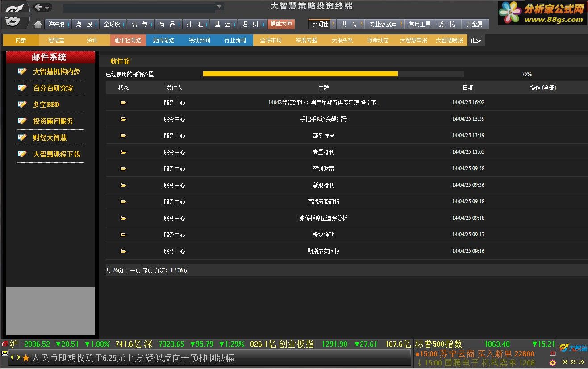Open the 大智慧课程下载 sidebar link

(57, 154)
